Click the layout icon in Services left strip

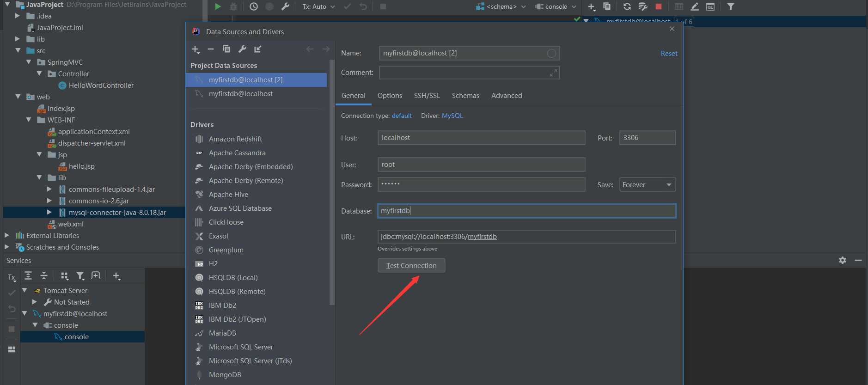coord(12,349)
